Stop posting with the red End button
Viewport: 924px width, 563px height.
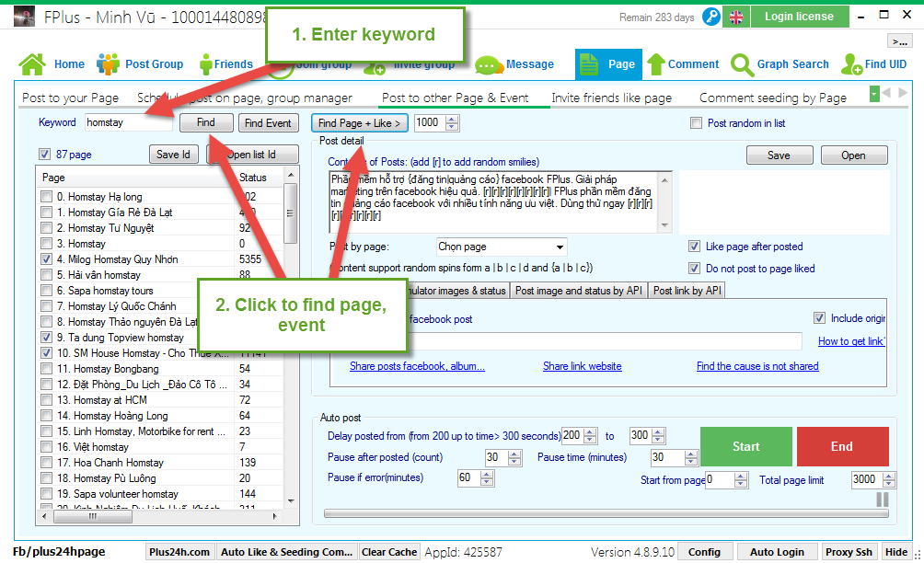pyautogui.click(x=842, y=446)
